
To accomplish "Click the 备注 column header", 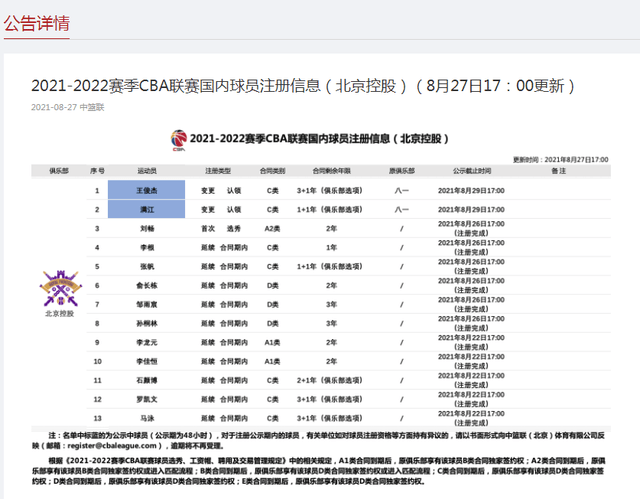I will [x=558, y=171].
